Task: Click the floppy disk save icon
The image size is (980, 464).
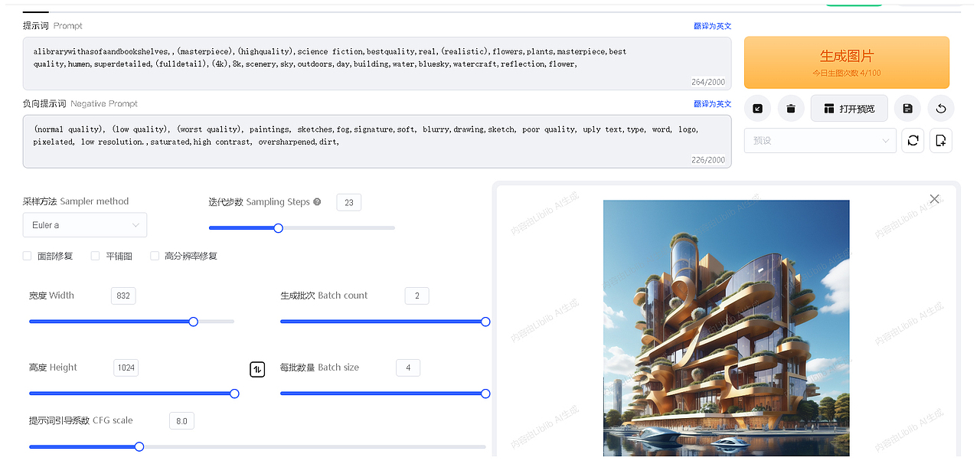Action: [907, 109]
